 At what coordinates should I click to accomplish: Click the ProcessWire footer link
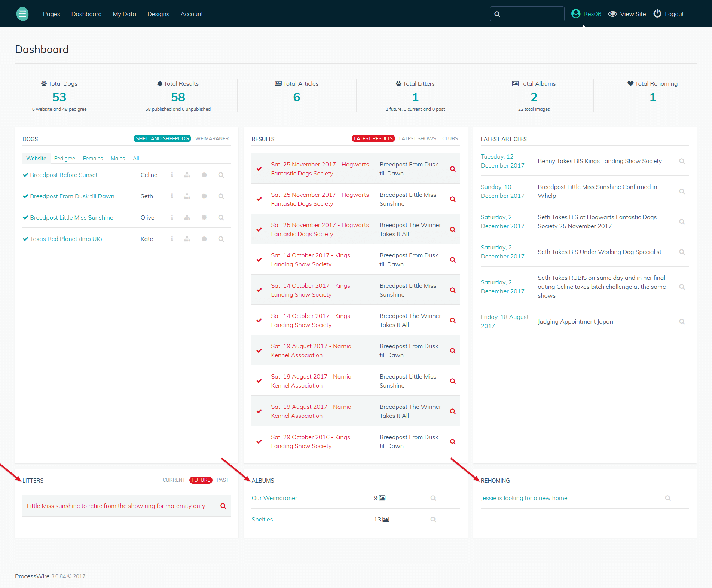pos(32,576)
